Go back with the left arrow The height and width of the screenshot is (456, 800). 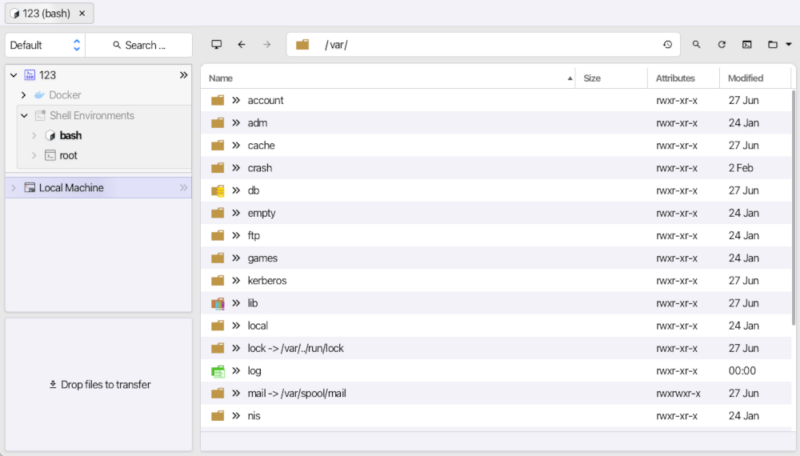point(242,45)
